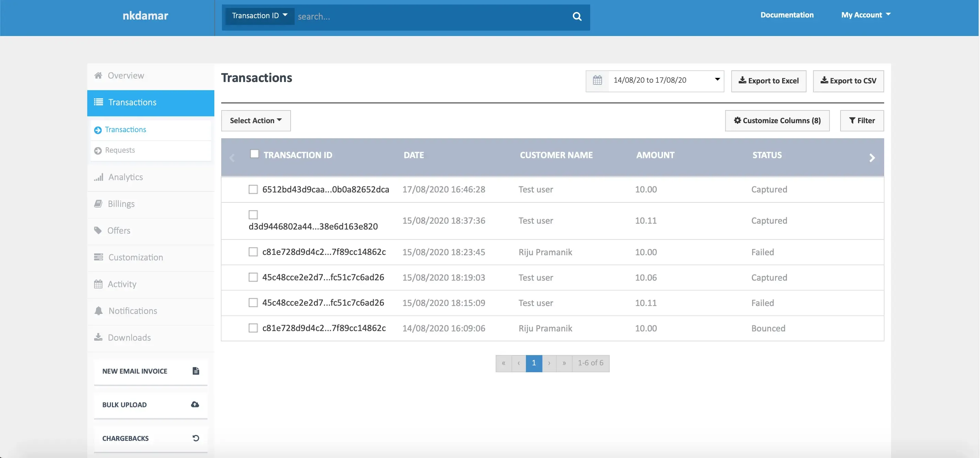Click the calendar icon beside date range

[597, 80]
